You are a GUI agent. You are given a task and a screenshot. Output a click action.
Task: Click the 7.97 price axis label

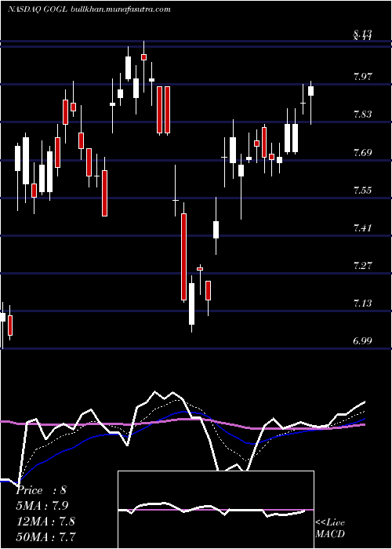pos(362,77)
